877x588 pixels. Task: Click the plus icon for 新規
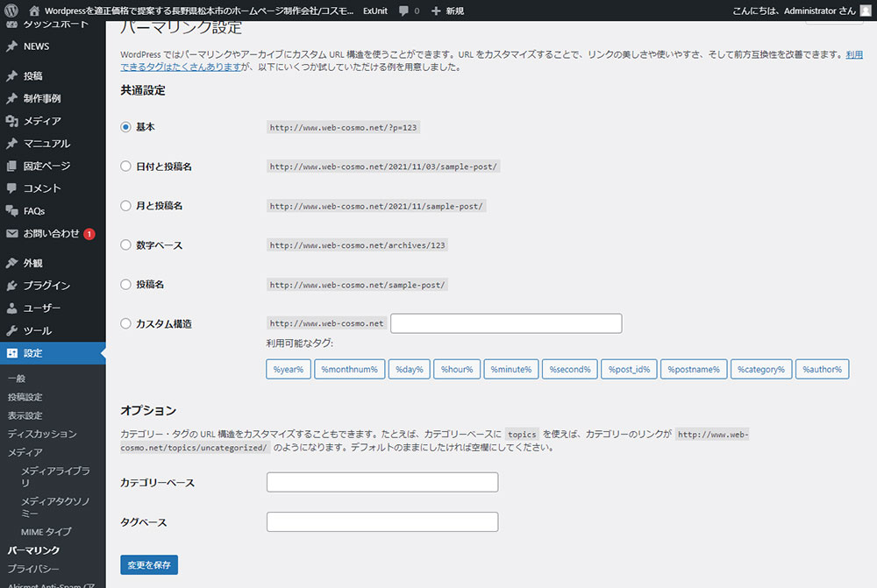[436, 11]
